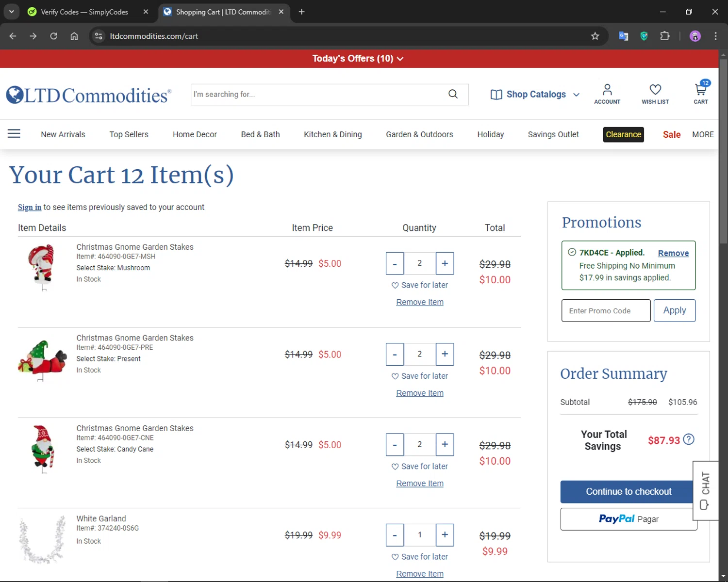Image resolution: width=728 pixels, height=582 pixels.
Task: Open the Sale section
Action: (672, 134)
